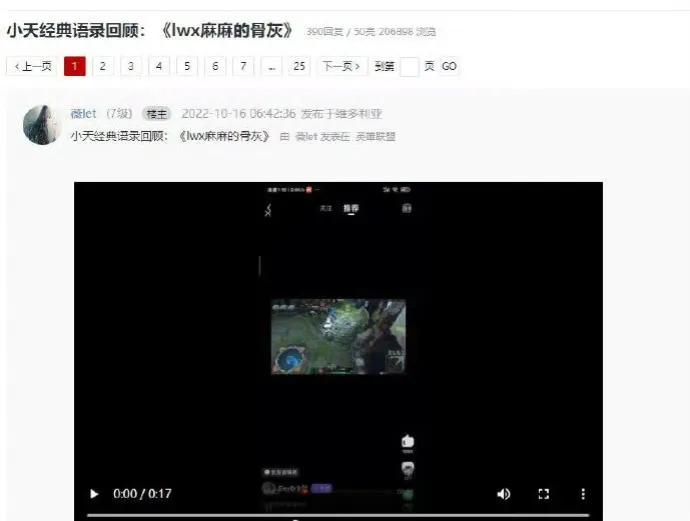Click the like thumbs-up icon in video
This screenshot has width=690, height=521.
coord(408,441)
